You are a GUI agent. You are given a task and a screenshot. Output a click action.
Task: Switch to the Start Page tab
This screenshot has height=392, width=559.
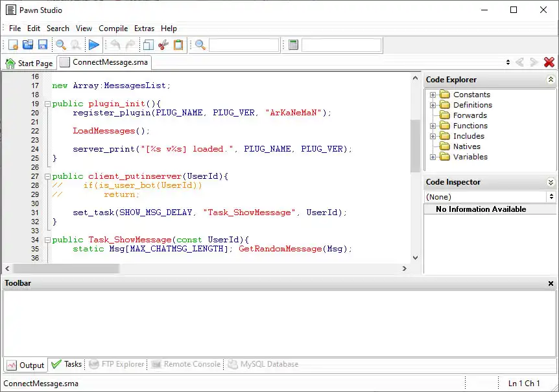pos(29,63)
